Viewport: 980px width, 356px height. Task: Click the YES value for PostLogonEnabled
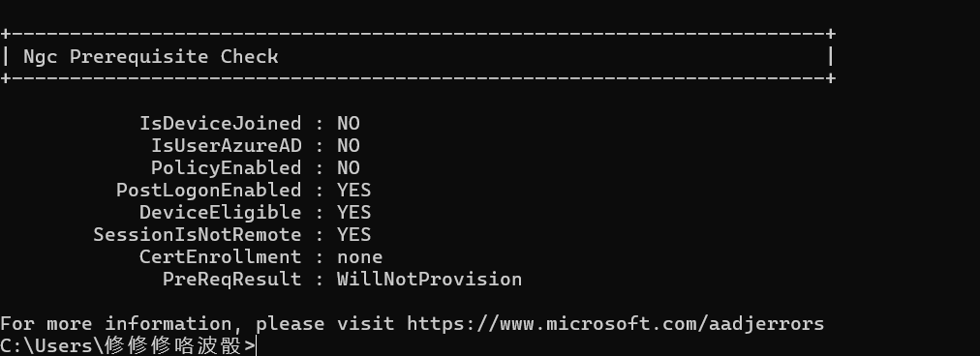[x=353, y=190]
